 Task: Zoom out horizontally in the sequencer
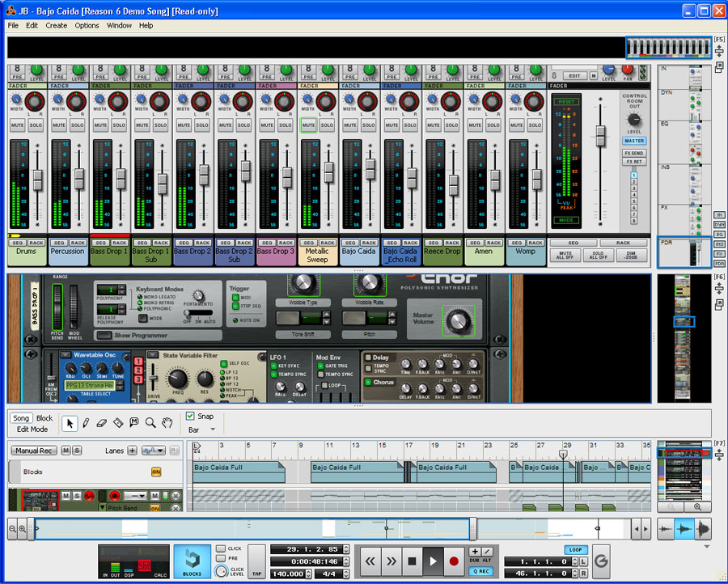[x=12, y=529]
